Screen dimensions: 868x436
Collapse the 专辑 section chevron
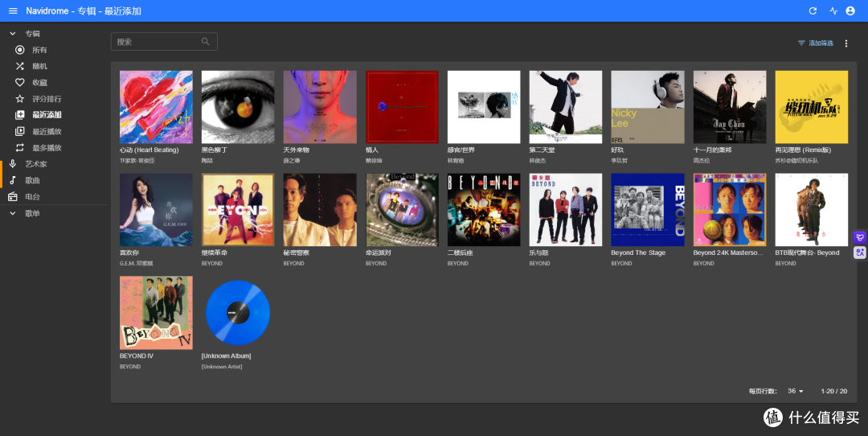(x=13, y=34)
